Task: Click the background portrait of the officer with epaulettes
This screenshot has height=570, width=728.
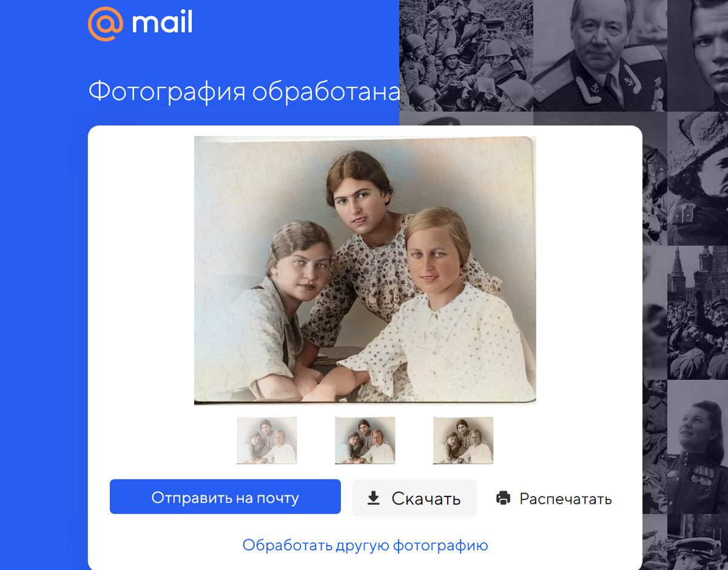Action: click(600, 56)
